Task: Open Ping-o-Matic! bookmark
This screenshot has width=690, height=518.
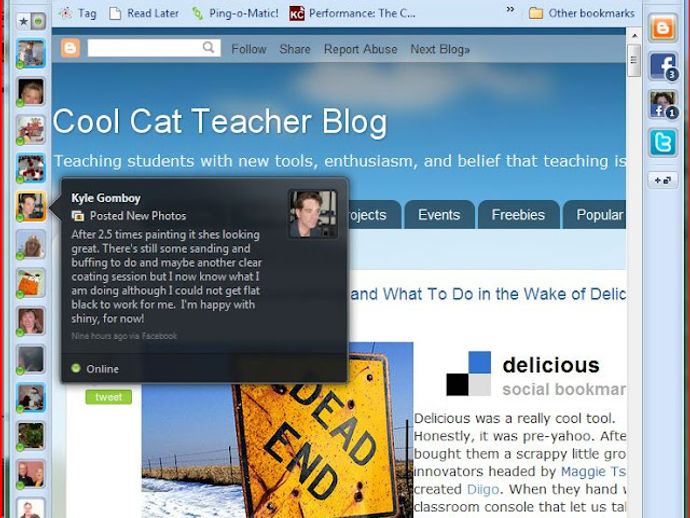Action: [235, 13]
